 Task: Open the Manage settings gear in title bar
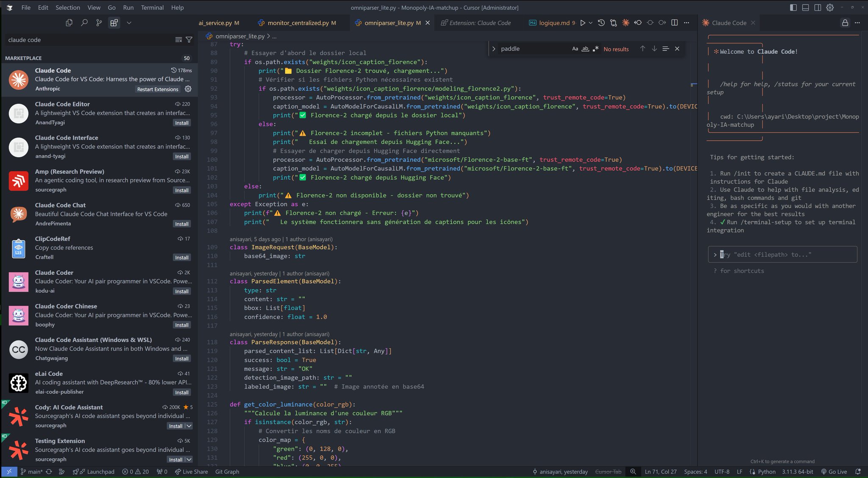(830, 8)
